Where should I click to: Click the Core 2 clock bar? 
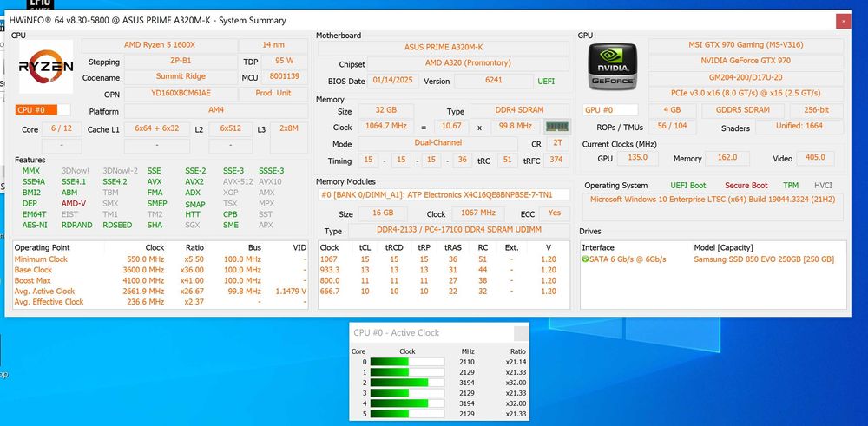tap(407, 383)
